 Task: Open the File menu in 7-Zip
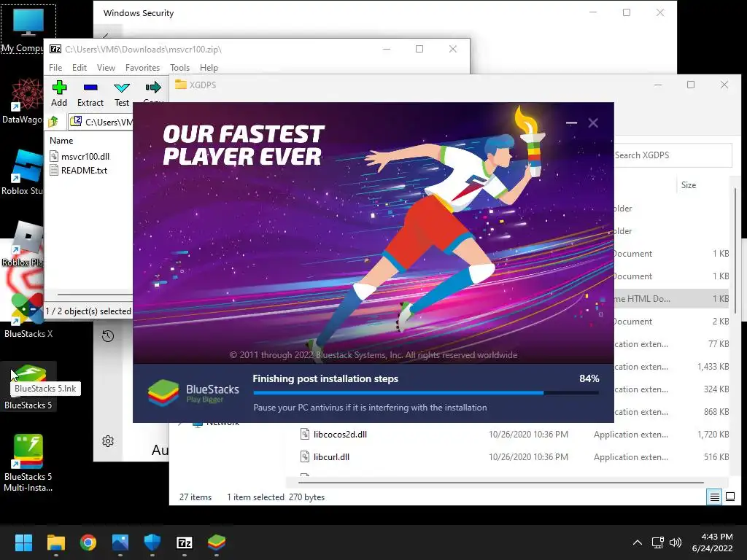(55, 68)
